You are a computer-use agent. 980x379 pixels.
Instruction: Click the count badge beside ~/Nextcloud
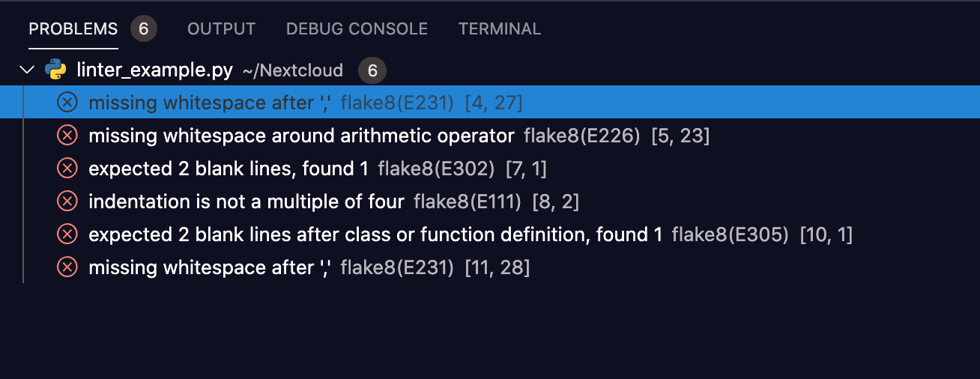[x=372, y=70]
